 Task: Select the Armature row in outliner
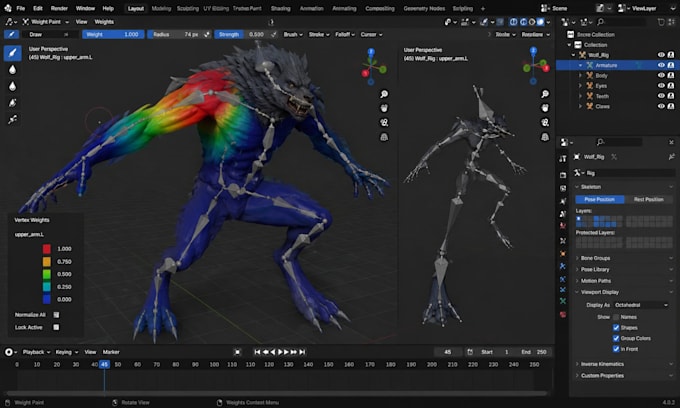click(616, 65)
